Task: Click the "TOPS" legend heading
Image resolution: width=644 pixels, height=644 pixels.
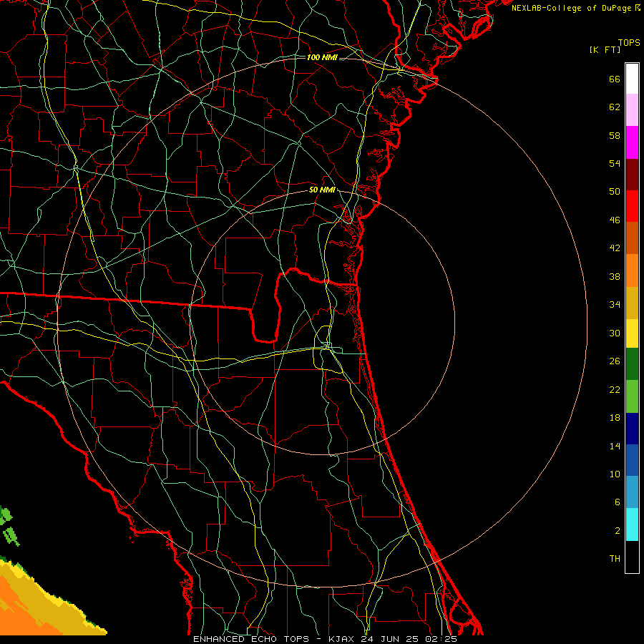Action: click(x=629, y=43)
